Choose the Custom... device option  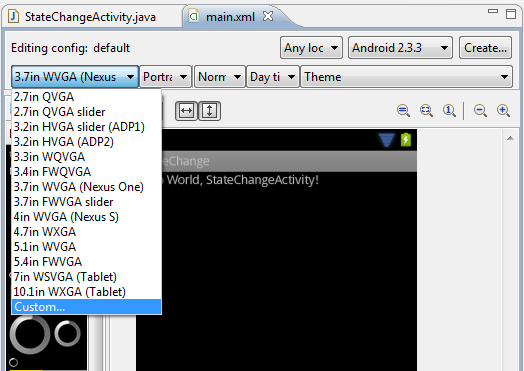pyautogui.click(x=86, y=307)
